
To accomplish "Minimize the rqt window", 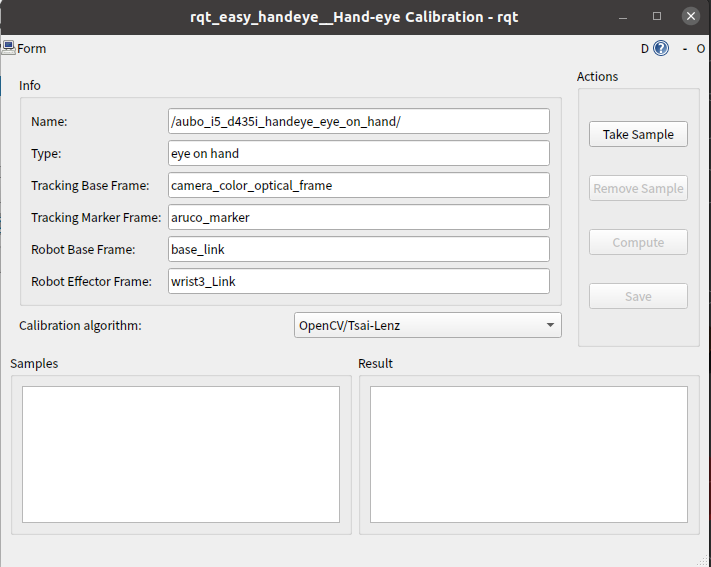I will tap(623, 17).
